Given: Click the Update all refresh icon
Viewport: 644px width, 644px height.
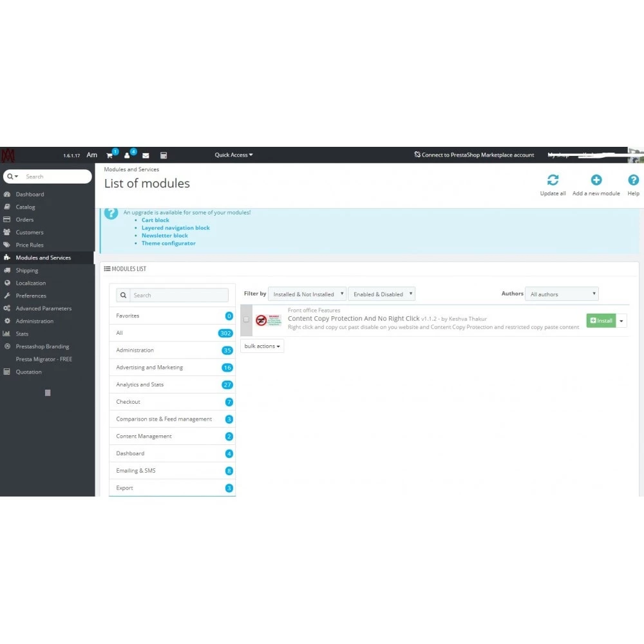Looking at the screenshot, I should [x=553, y=180].
